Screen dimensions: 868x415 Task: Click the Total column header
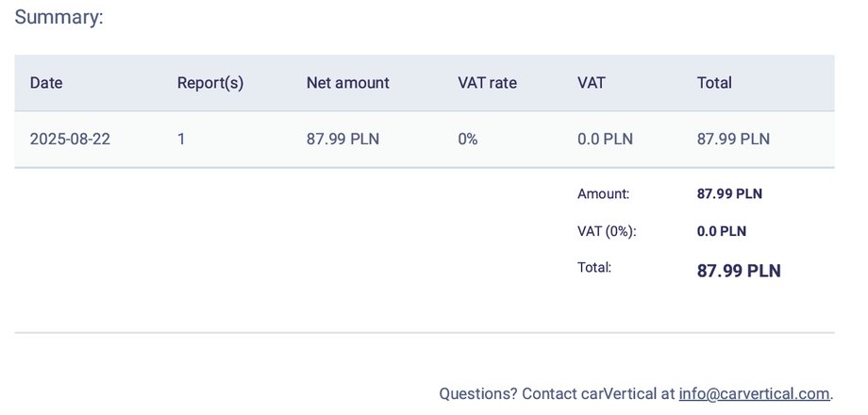[x=714, y=83]
